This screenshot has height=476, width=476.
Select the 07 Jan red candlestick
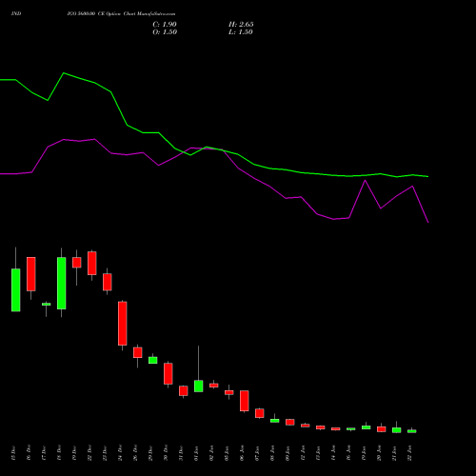tap(260, 413)
